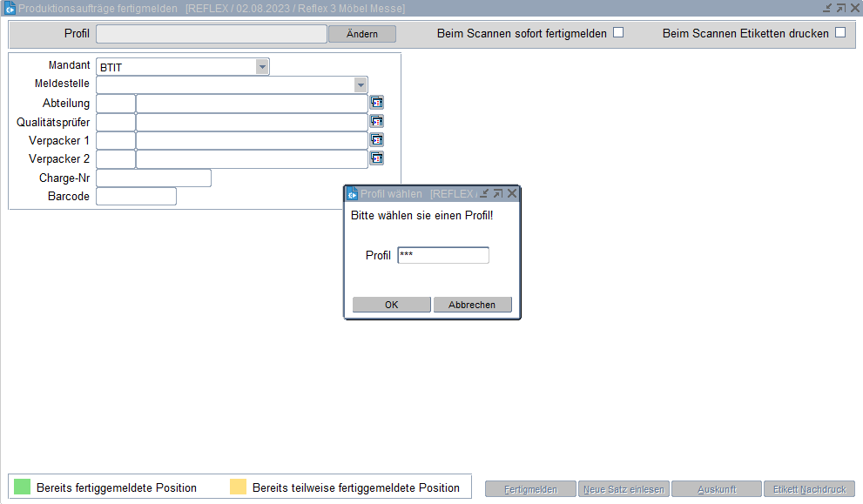Click the Qualitätsprüfer lookup icon
Screen dimensions: 863x504
click(x=376, y=122)
